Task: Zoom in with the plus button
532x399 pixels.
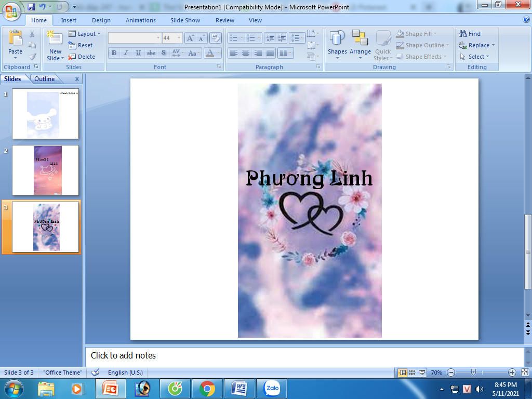Action: pyautogui.click(x=512, y=373)
